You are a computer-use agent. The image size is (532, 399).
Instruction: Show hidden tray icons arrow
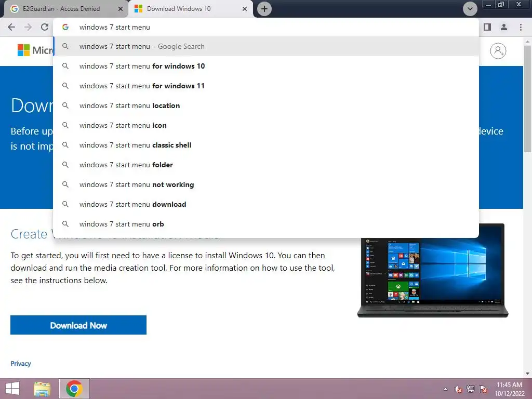445,389
